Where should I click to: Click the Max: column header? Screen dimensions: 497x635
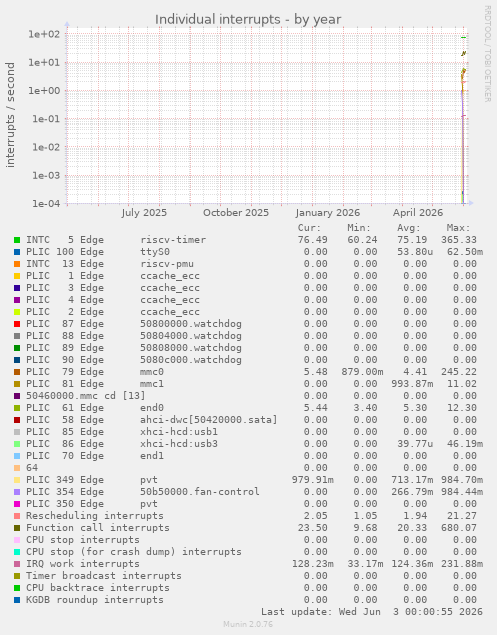point(459,228)
